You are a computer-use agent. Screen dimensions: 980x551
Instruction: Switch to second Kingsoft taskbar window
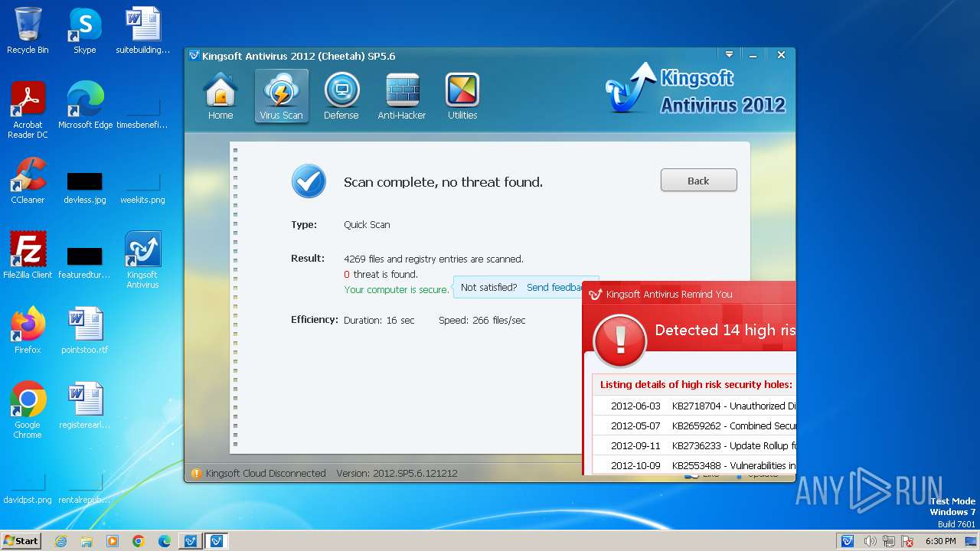(x=217, y=541)
